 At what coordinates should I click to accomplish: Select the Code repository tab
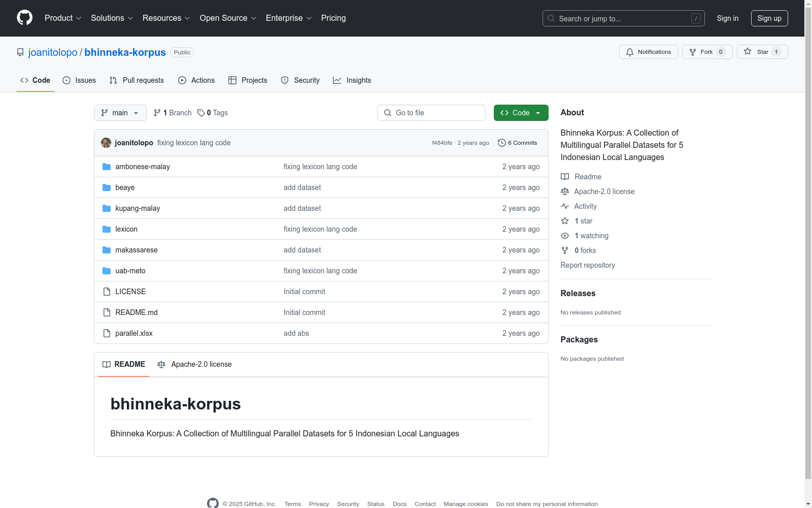coord(36,80)
